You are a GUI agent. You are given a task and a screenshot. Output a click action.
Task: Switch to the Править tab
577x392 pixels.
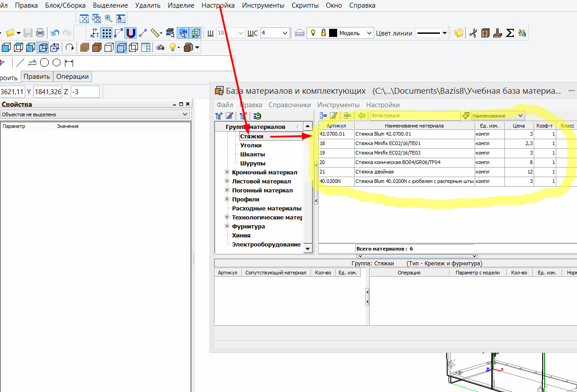[37, 76]
